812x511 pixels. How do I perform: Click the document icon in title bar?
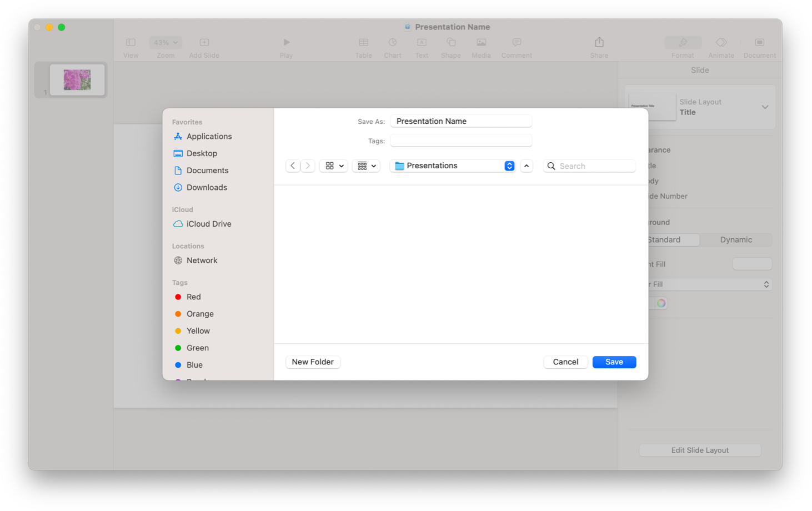[x=408, y=27]
